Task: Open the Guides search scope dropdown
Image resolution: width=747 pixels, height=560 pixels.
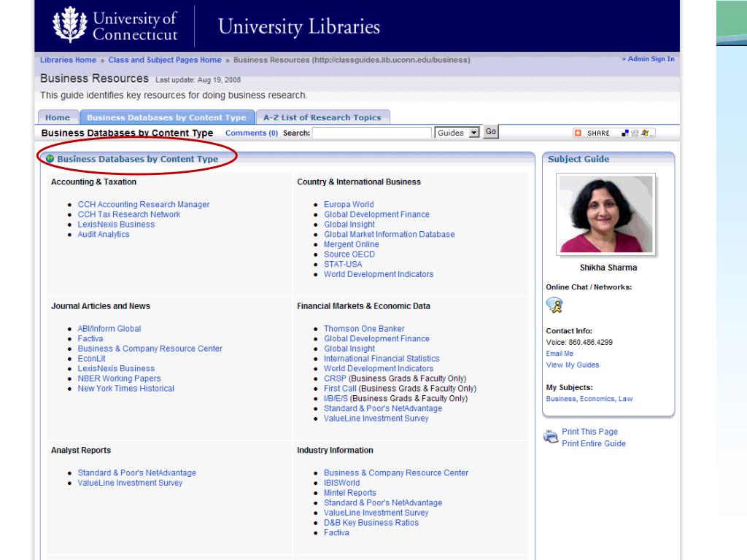Action: click(457, 133)
